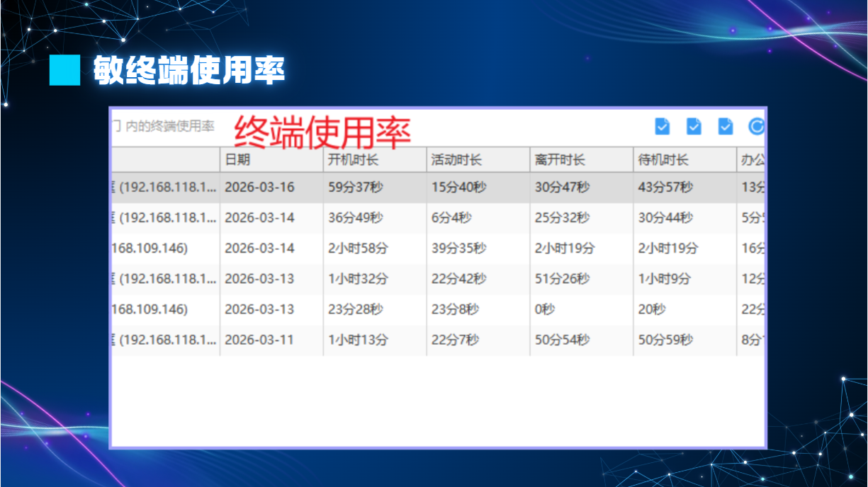Click the 50分59秒 standby duration cell
This screenshot has height=487, width=868.
coord(665,340)
